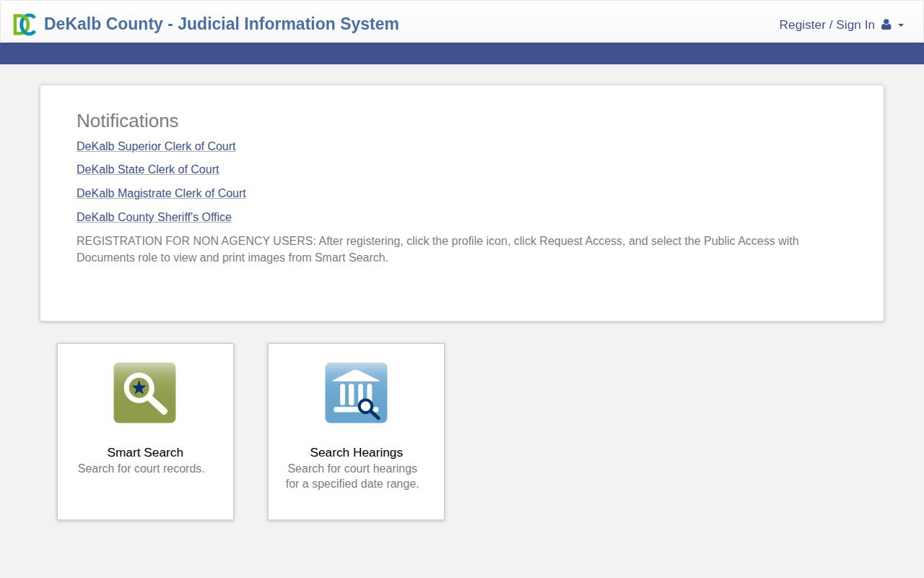This screenshot has width=924, height=578.
Task: Click the user profile icon
Action: (886, 25)
